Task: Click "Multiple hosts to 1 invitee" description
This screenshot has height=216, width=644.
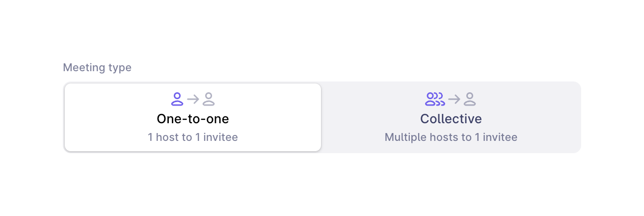Action: (451, 137)
